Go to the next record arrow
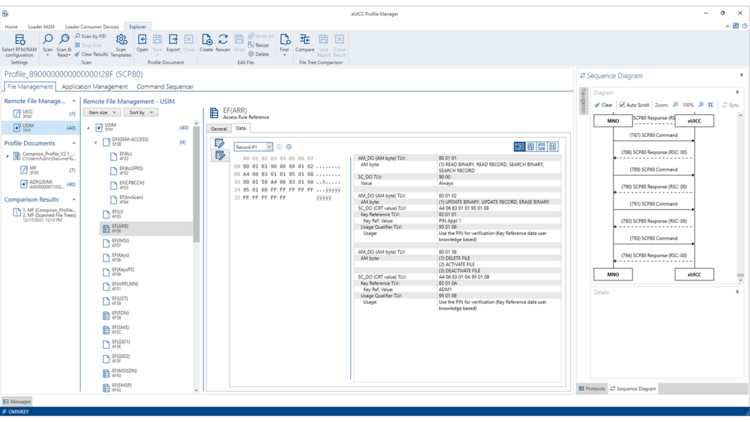 (289, 147)
